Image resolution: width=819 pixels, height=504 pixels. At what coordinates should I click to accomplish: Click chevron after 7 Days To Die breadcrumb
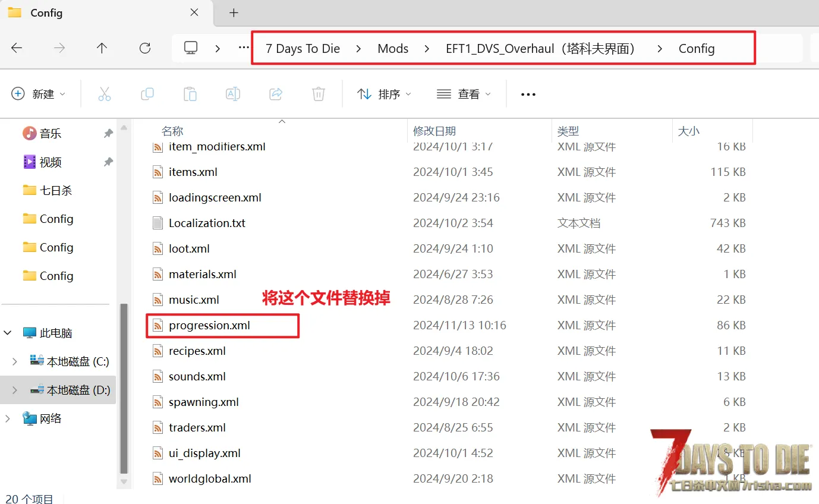[358, 49]
